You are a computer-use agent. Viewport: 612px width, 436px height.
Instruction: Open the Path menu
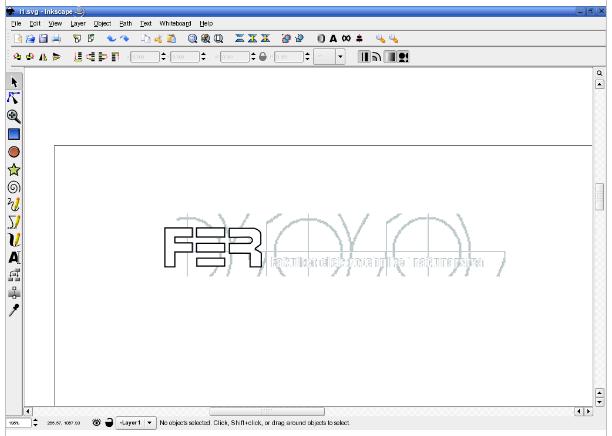(x=126, y=23)
